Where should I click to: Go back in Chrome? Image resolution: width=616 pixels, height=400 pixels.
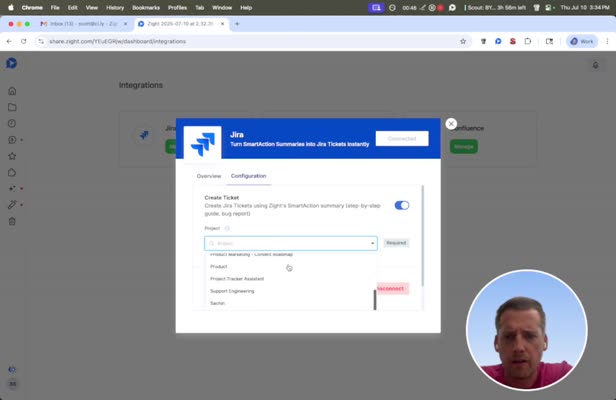pos(9,41)
